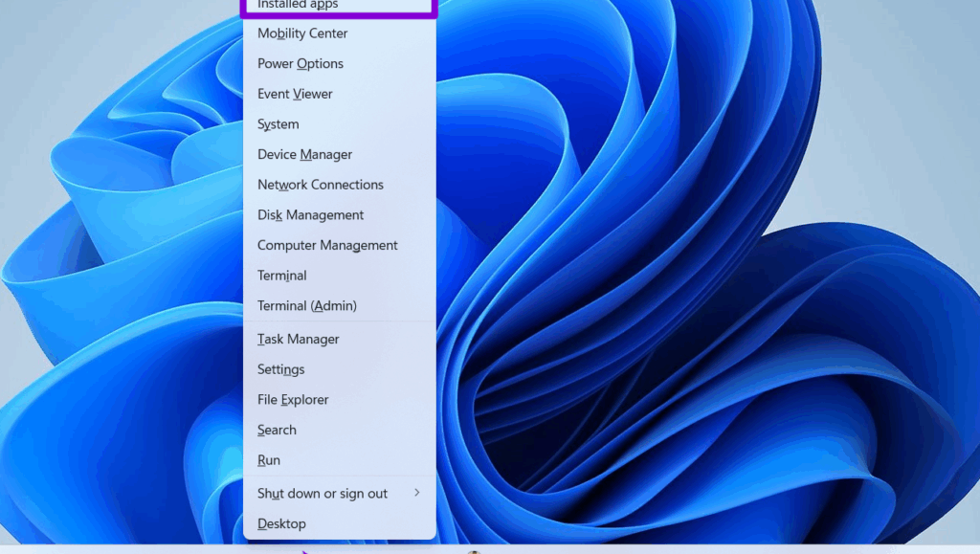980x554 pixels.
Task: Open the Run dialog entry
Action: [269, 460]
